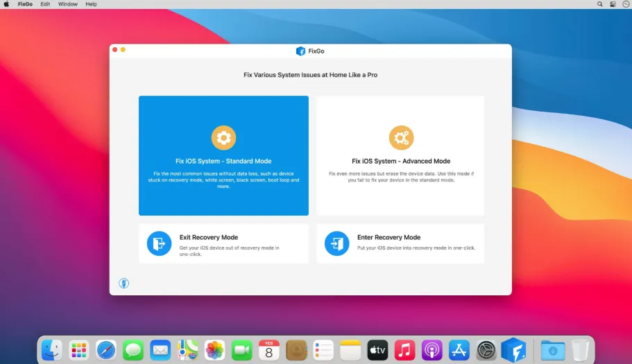Close the FixGo window with red button
The width and height of the screenshot is (632, 364).
click(x=115, y=49)
